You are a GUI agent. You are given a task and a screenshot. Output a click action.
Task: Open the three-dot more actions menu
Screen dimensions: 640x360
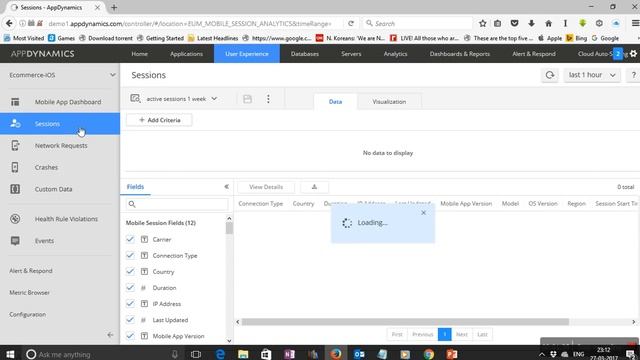[268, 99]
